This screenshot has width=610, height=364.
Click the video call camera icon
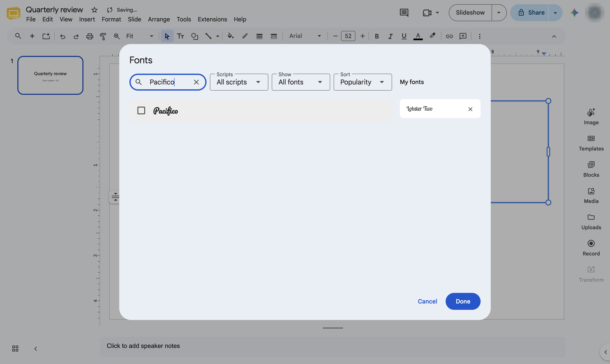tap(427, 12)
